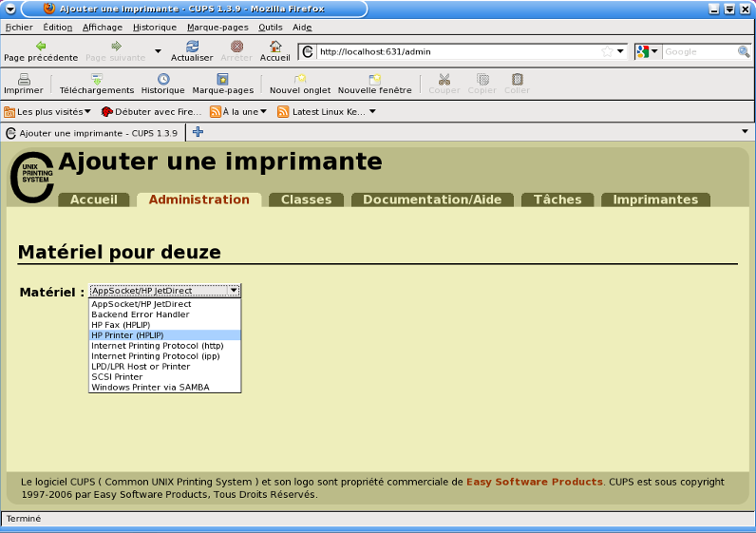756x533 pixels.
Task: Follow the Easy Software Products link
Action: pyautogui.click(x=534, y=482)
